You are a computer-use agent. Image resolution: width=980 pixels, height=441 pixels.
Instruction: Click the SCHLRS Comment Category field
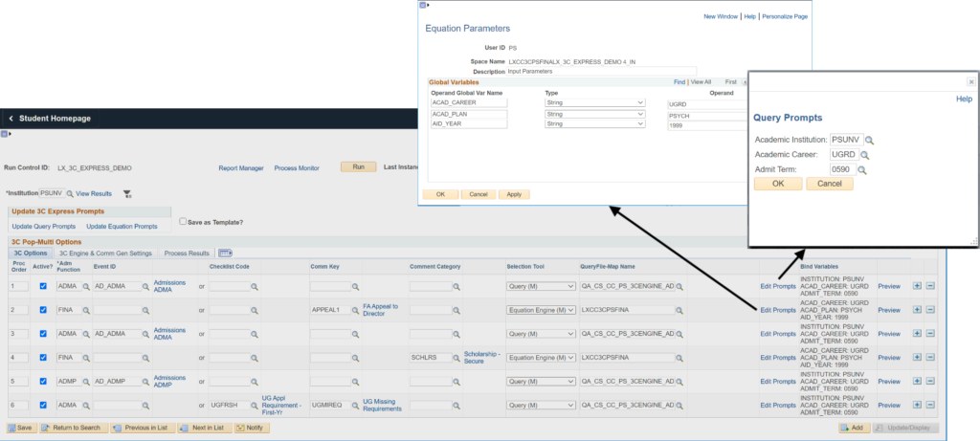[x=430, y=359]
